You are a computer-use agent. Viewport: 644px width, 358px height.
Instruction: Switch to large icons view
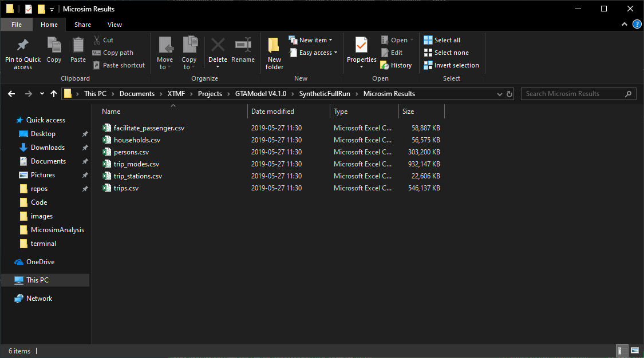634,351
